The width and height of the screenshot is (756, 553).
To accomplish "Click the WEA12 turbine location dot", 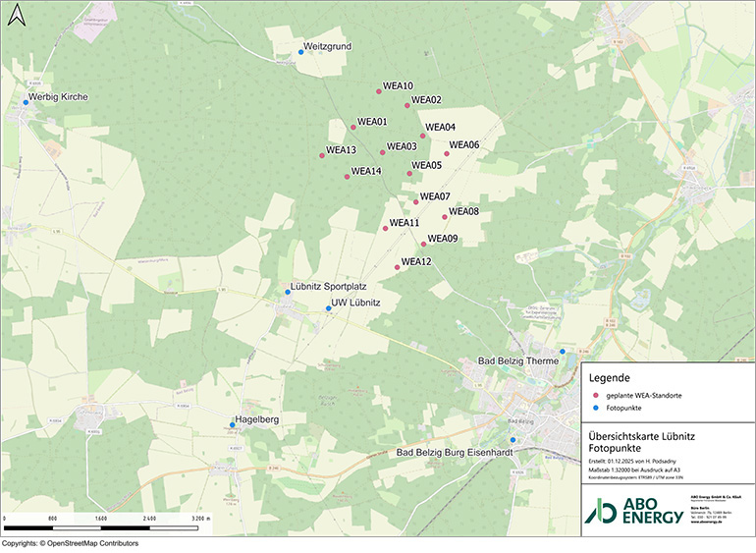I will [x=397, y=267].
